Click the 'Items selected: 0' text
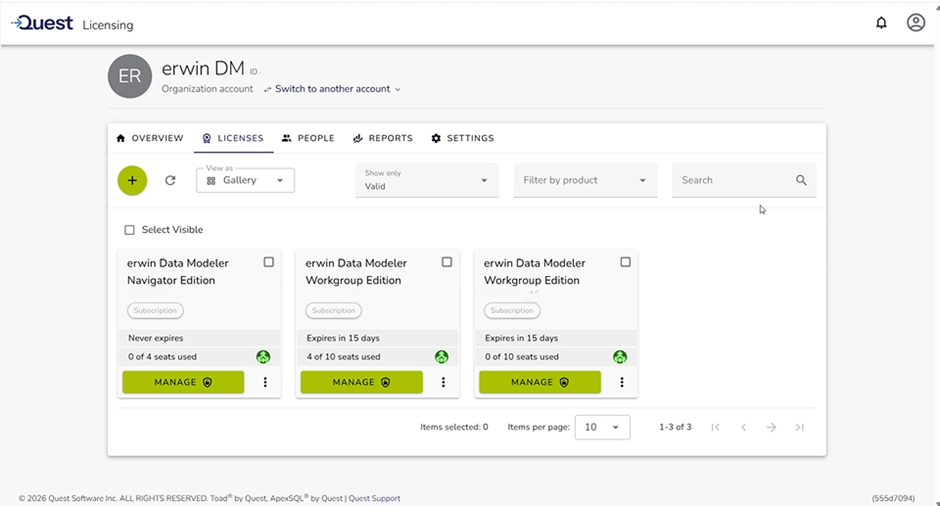Screen dimensions: 940x506 coord(454,427)
